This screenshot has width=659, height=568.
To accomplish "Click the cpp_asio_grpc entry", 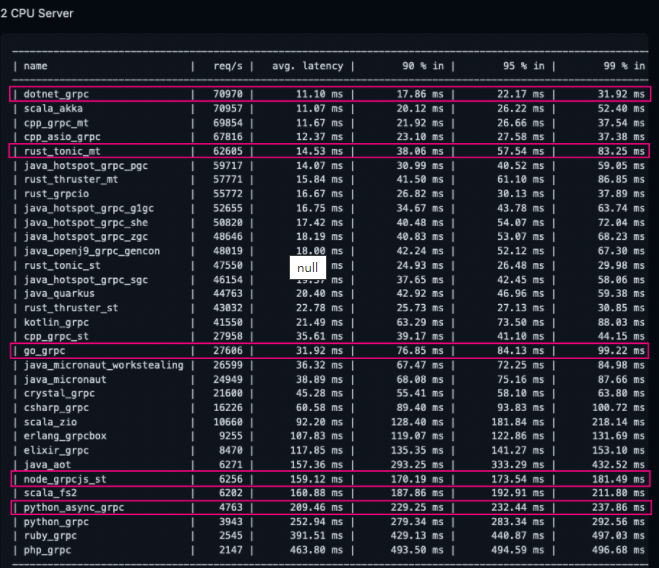I will pos(62,137).
